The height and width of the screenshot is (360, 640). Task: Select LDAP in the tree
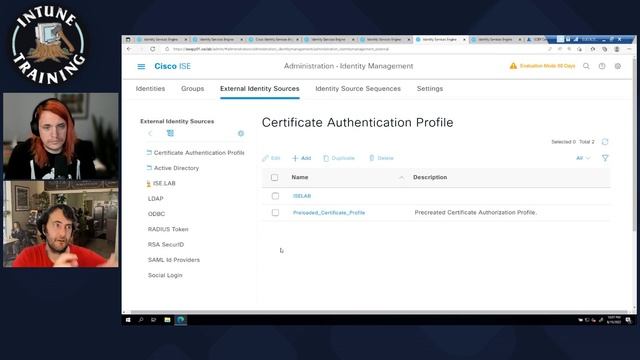pos(156,199)
